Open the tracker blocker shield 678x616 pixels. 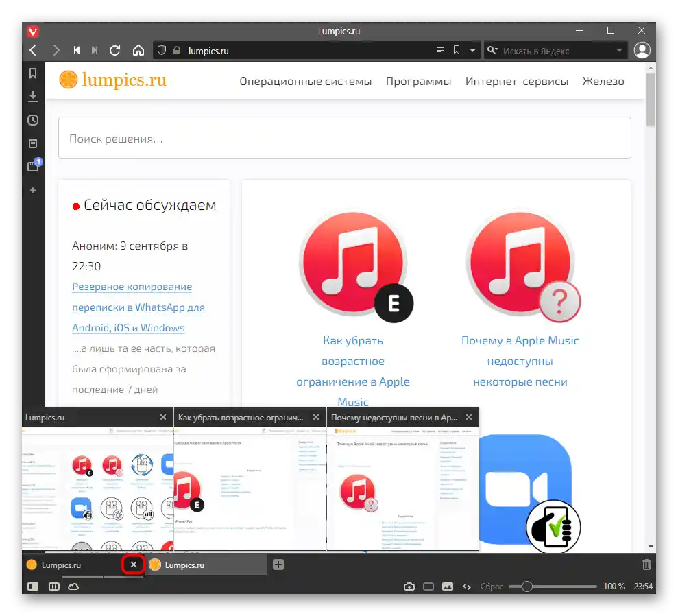point(162,51)
